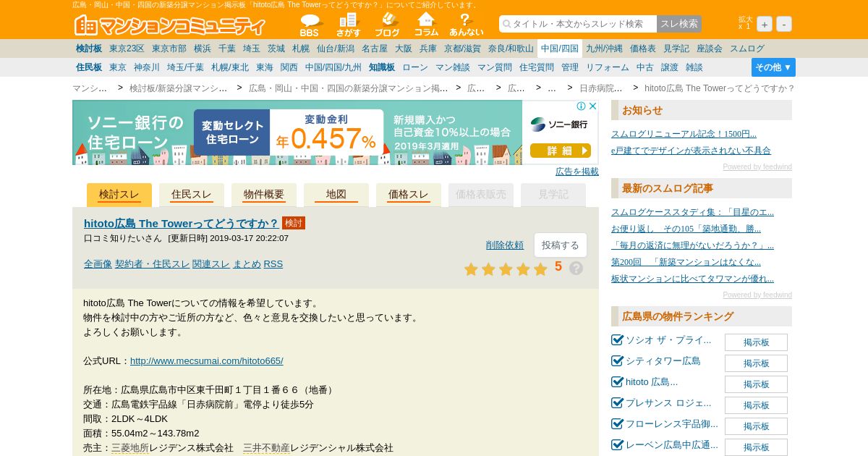
Task: Click the magnifier icon in search box
Action: 506,24
